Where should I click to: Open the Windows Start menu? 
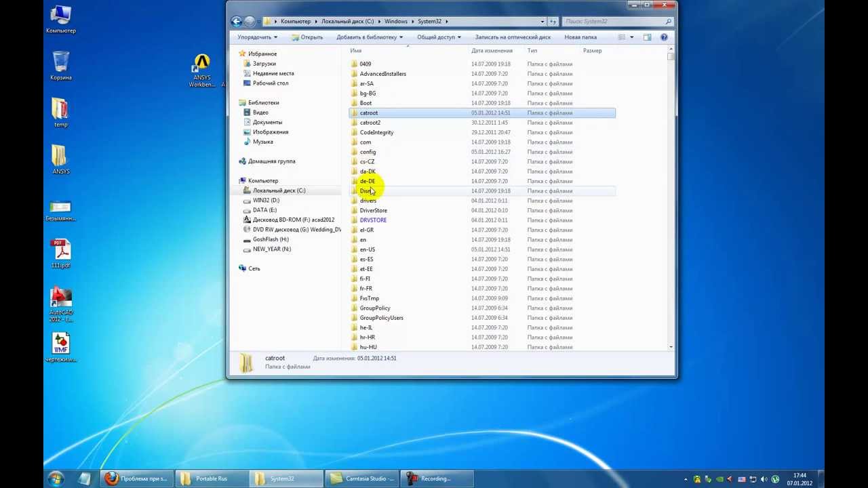click(56, 479)
